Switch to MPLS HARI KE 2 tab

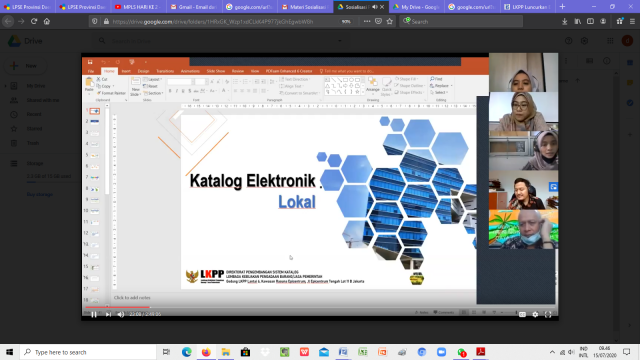pyautogui.click(x=138, y=7)
